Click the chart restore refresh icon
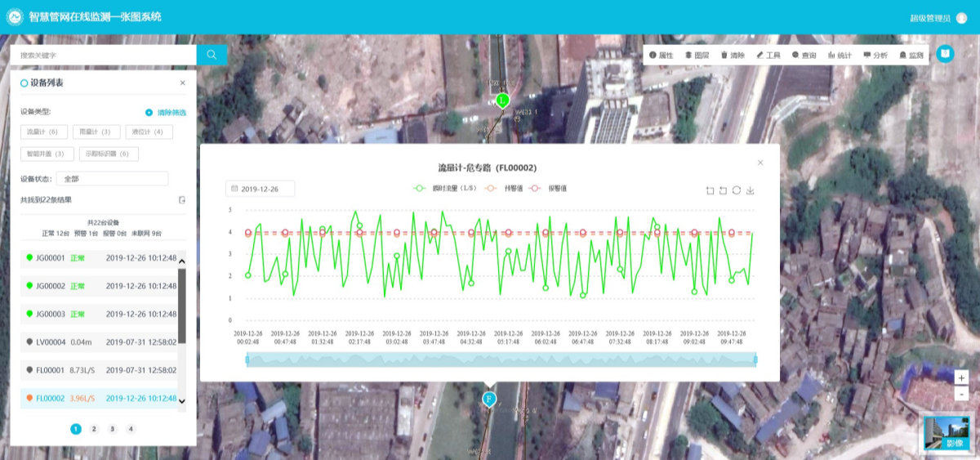Image resolution: width=980 pixels, height=460 pixels. point(736,190)
